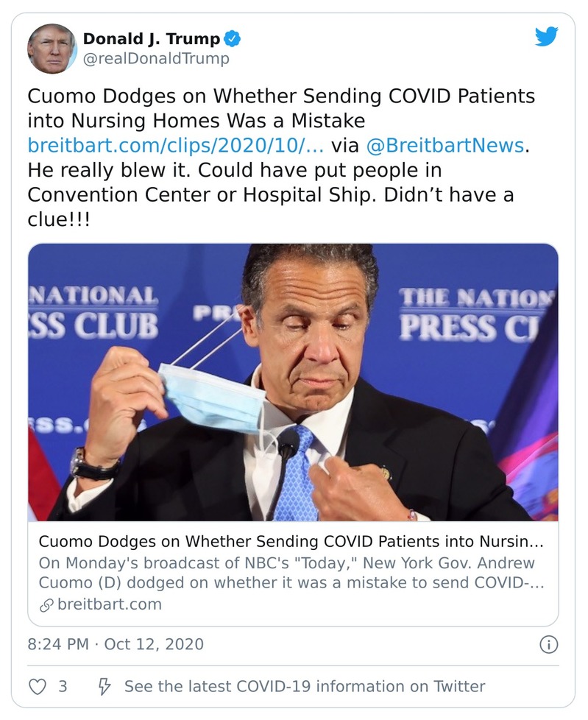This screenshot has width=588, height=720.
Task: Open the 8:24 PM · Oct 12, 2020 timestamp
Action: click(x=116, y=644)
